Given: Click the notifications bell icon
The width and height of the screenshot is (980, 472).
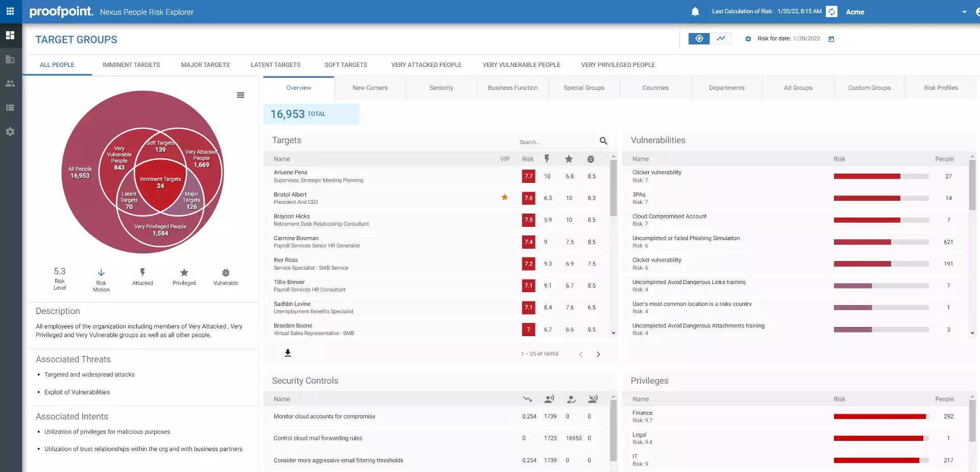Looking at the screenshot, I should [x=695, y=12].
